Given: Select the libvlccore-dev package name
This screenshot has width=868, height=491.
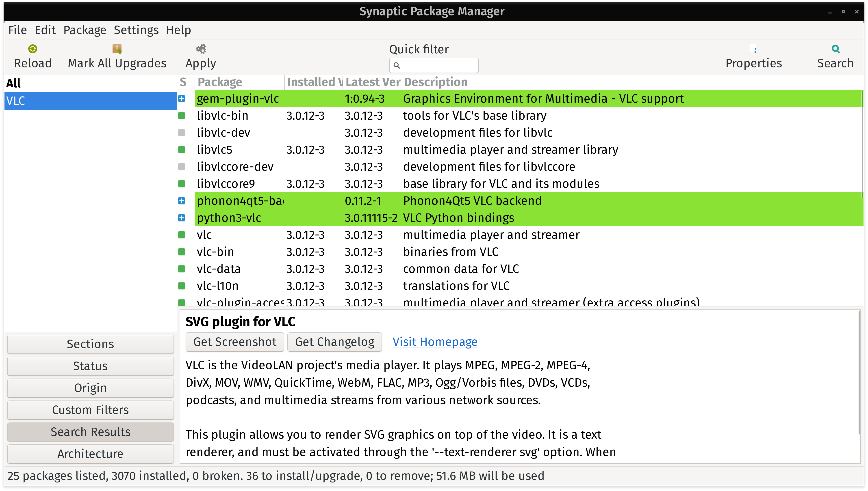Looking at the screenshot, I should (x=235, y=167).
